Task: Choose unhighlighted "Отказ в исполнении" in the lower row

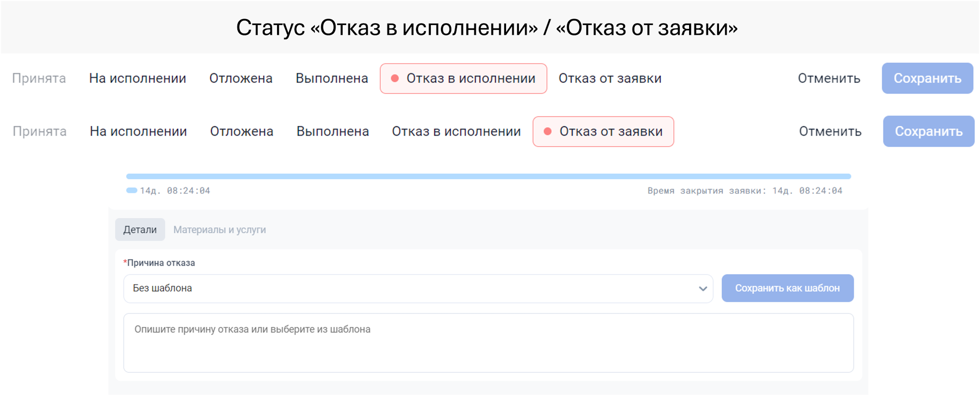Action: (x=456, y=132)
